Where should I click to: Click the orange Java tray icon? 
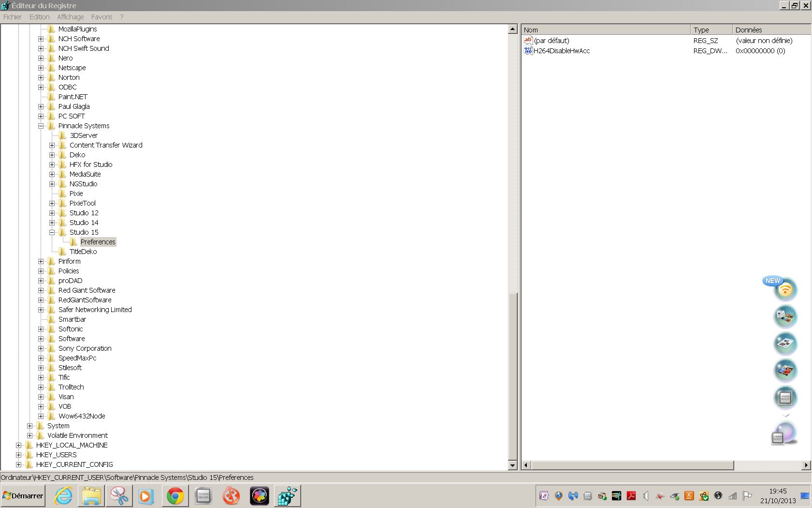point(689,496)
